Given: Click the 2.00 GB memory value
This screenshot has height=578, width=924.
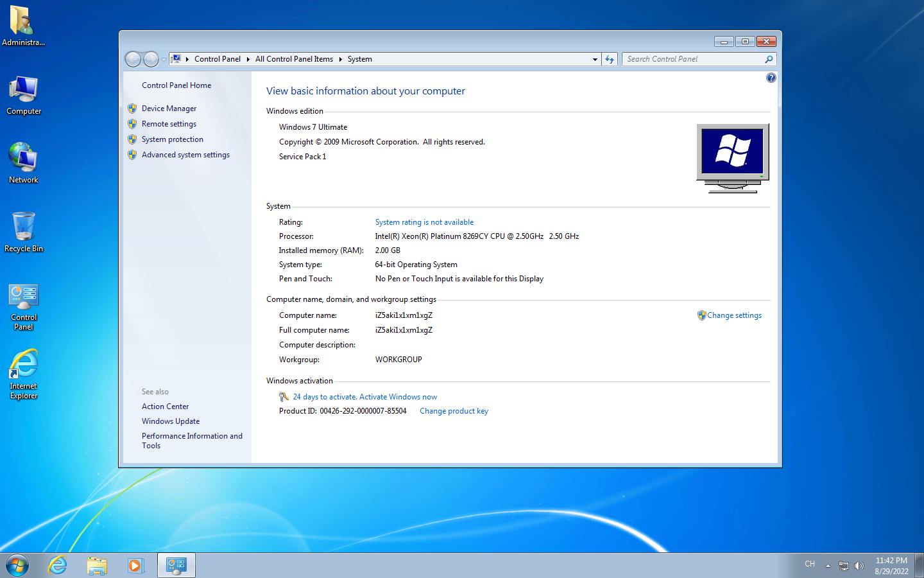Looking at the screenshot, I should pos(388,250).
